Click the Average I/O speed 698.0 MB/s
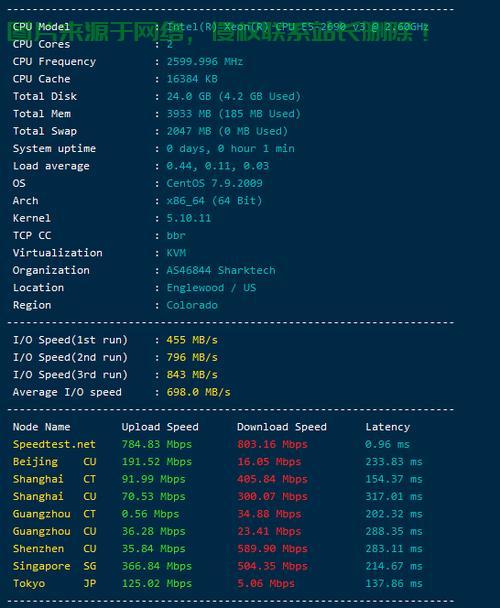Viewport: 500px width, 608px height. 199,392
